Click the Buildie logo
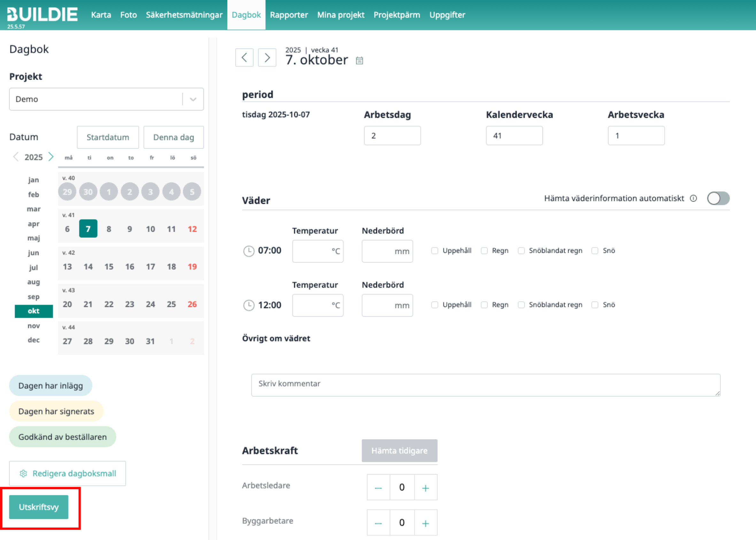This screenshot has width=756, height=540. [42, 15]
